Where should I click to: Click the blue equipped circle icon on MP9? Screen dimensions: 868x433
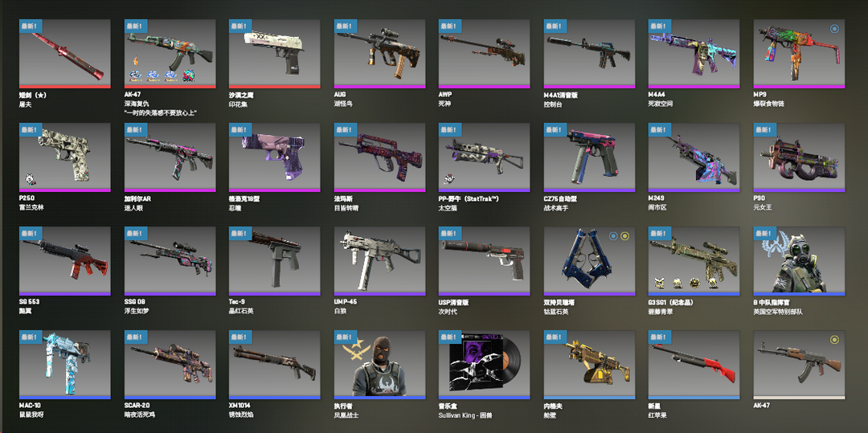click(834, 29)
